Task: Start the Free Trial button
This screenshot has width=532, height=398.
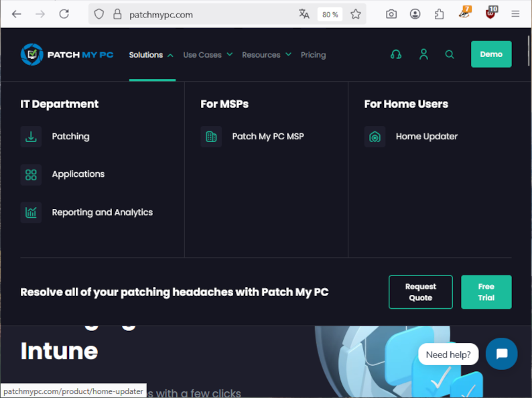Action: [486, 292]
